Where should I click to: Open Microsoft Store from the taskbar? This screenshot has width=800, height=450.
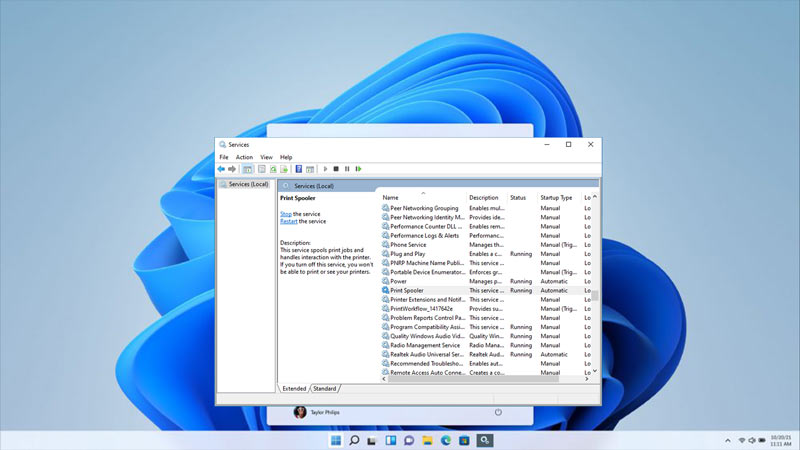click(464, 440)
